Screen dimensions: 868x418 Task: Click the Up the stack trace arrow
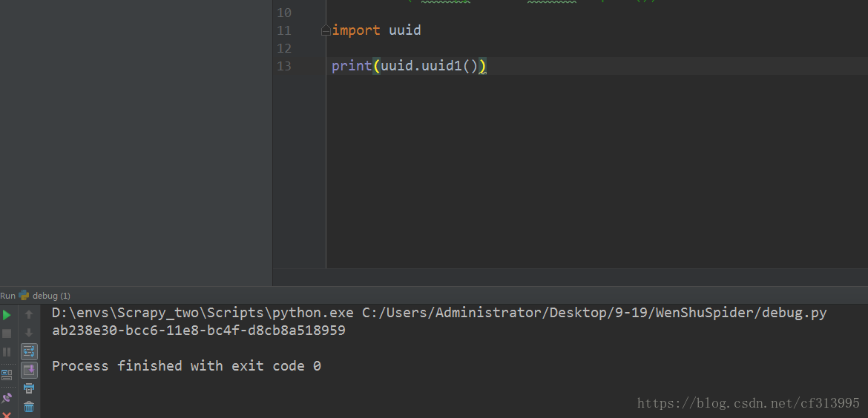30,314
